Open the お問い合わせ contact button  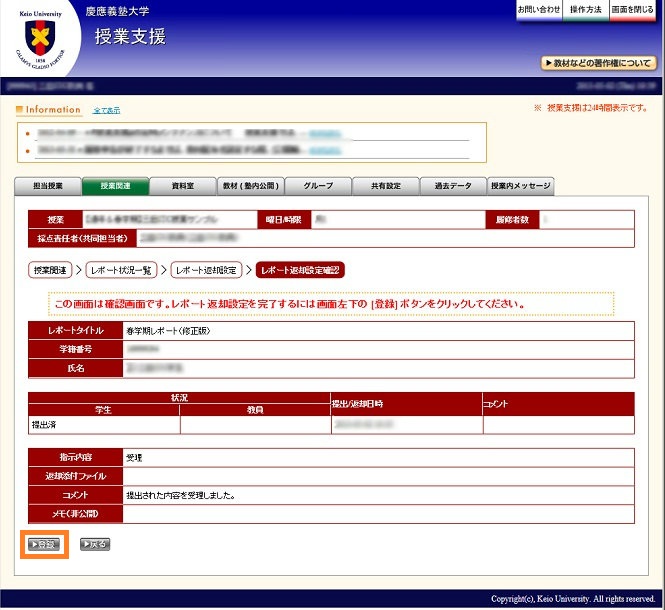tap(538, 9)
